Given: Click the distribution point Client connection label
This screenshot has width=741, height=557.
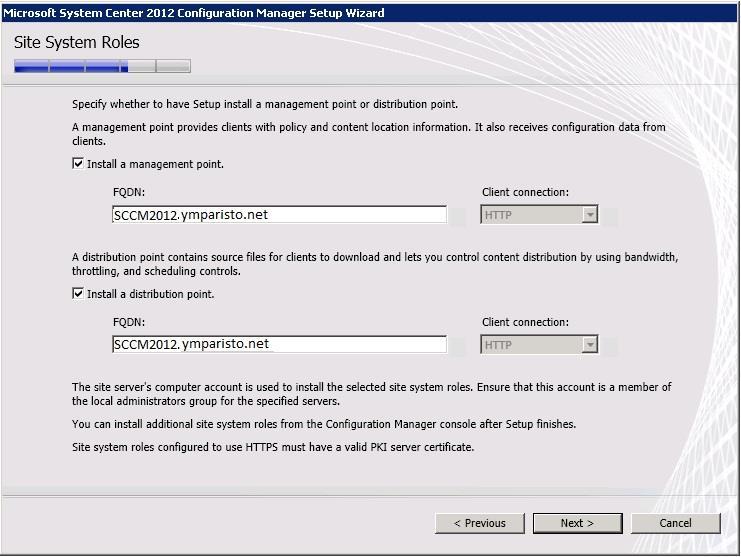Looking at the screenshot, I should pos(526,322).
